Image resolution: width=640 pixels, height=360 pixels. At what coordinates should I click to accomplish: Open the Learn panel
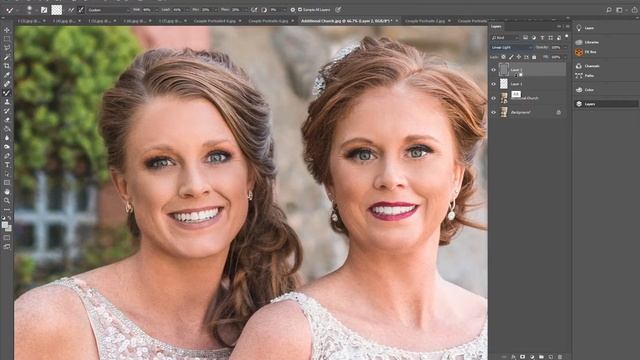click(x=585, y=28)
